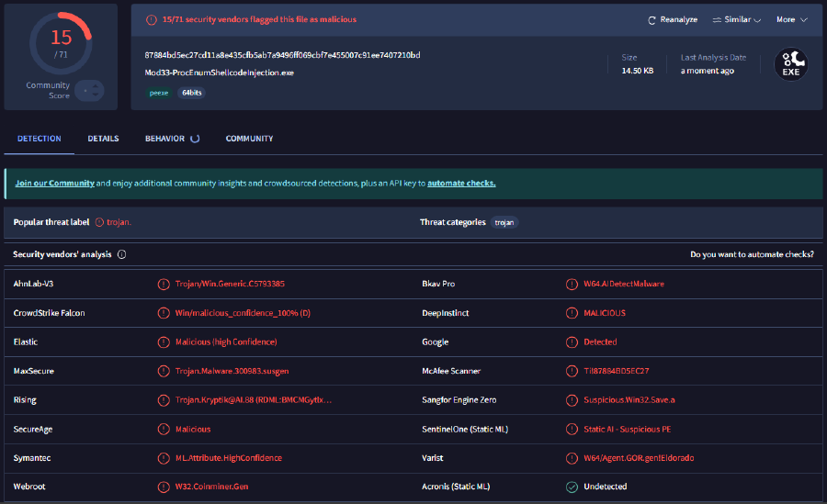The width and height of the screenshot is (827, 504).
Task: Switch to the Details tab
Action: [103, 139]
